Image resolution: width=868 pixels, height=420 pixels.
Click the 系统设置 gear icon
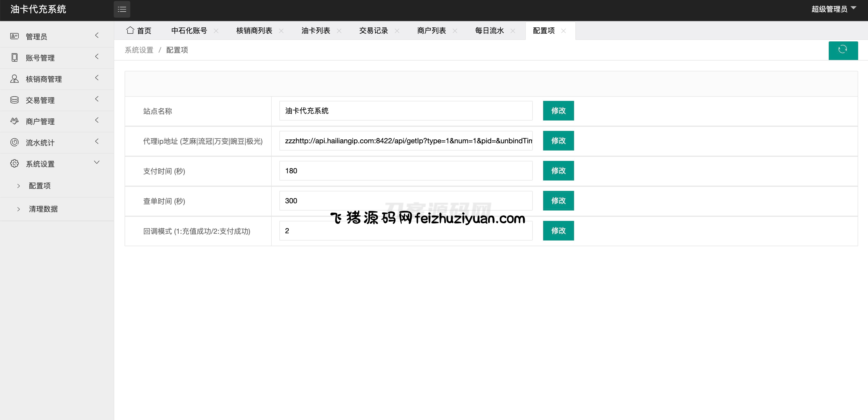[x=14, y=163]
